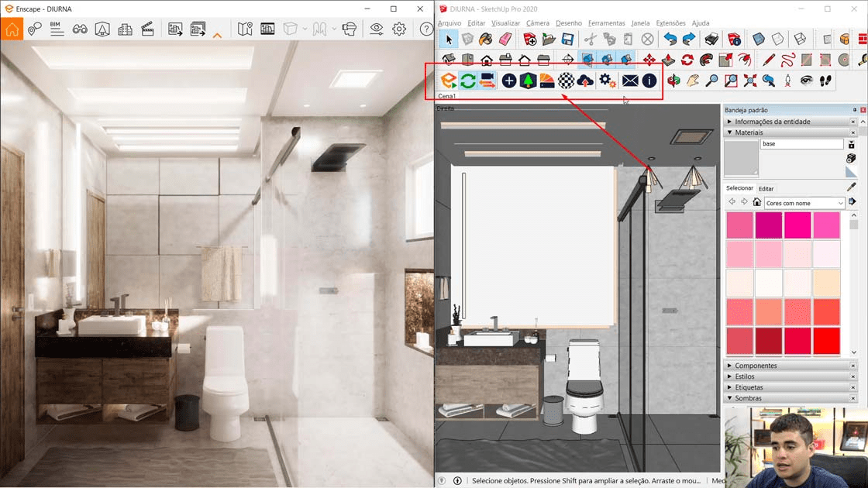Select the Zoom Extents tool
The width and height of the screenshot is (868, 488).
tap(750, 81)
